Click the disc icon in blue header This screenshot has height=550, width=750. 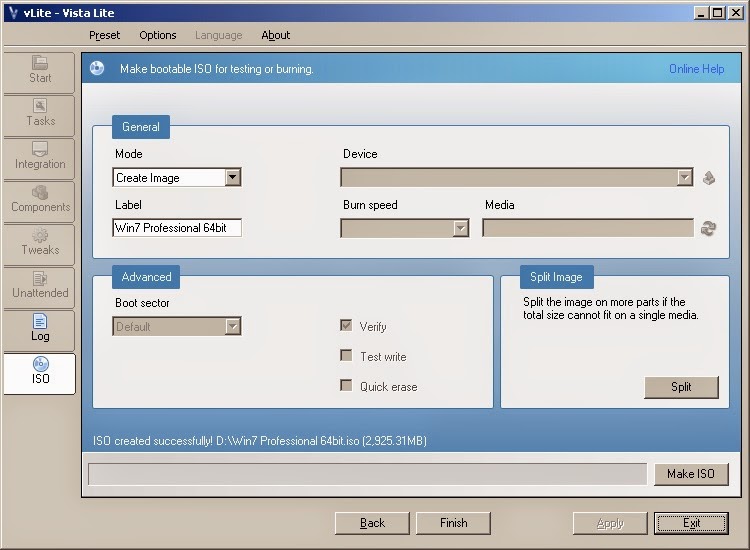tap(97, 68)
